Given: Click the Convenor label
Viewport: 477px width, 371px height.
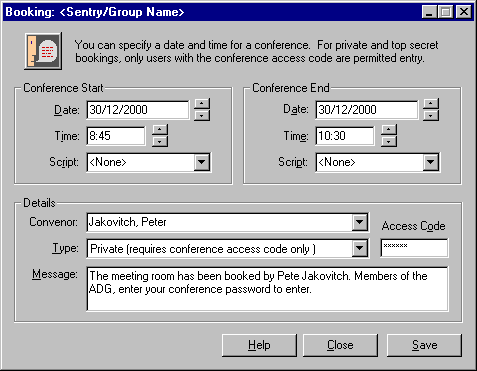Looking at the screenshot, I should point(54,222).
